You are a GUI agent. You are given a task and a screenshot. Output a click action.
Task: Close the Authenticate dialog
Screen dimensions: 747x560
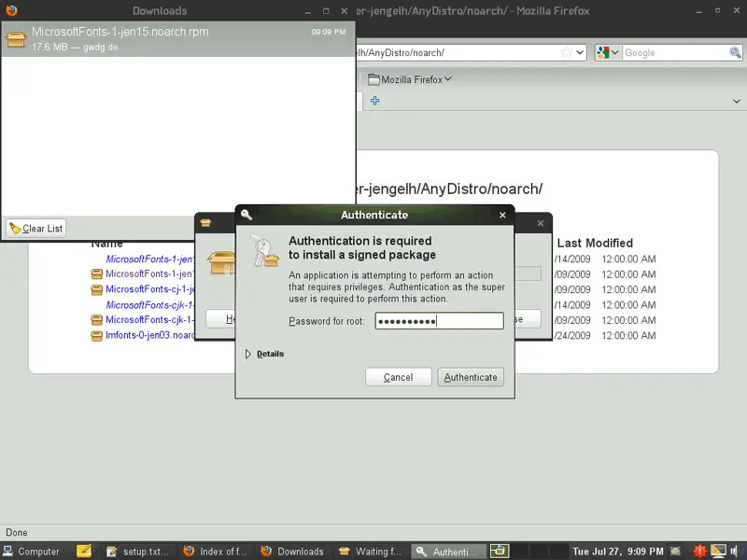click(502, 216)
